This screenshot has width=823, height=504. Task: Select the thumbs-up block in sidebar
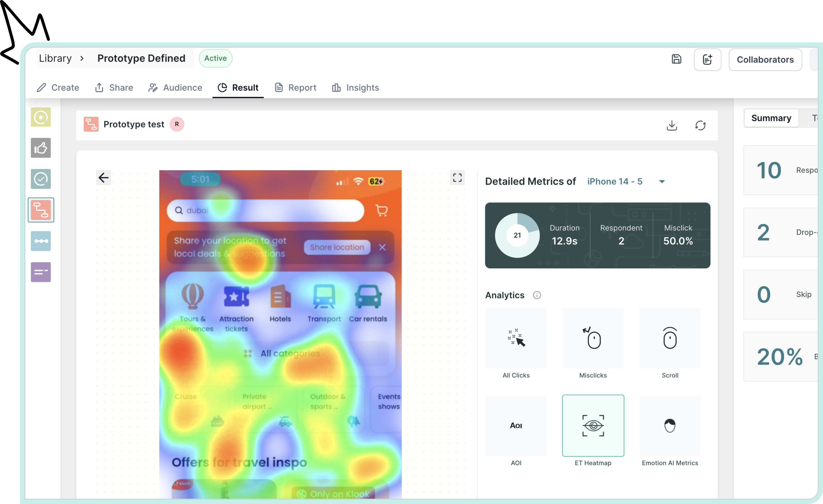[41, 148]
